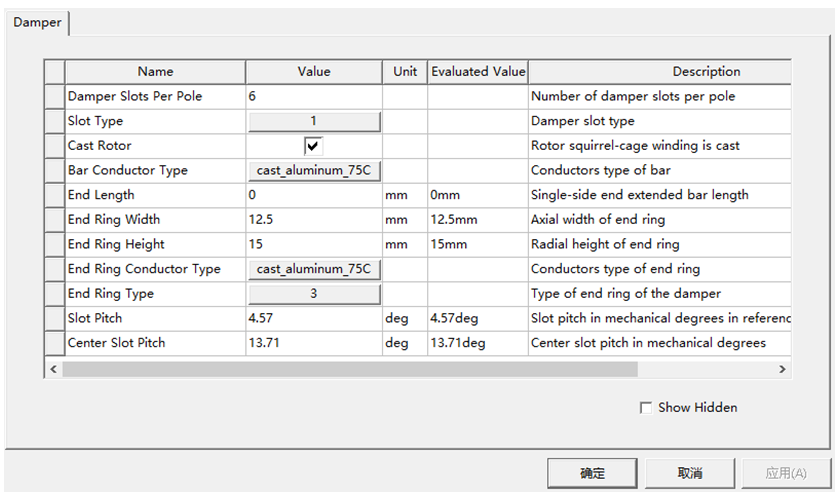Click the 确定 confirm button
The width and height of the screenshot is (840, 500).
click(592, 473)
